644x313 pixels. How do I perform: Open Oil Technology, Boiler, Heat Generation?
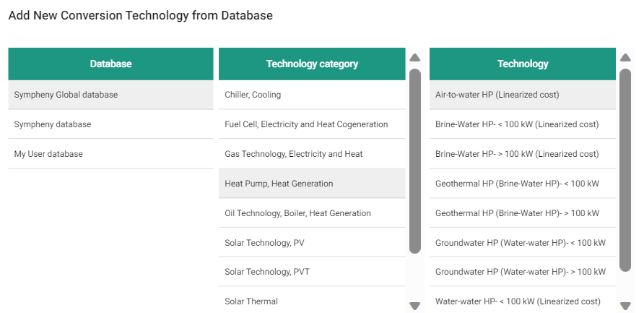(x=311, y=213)
